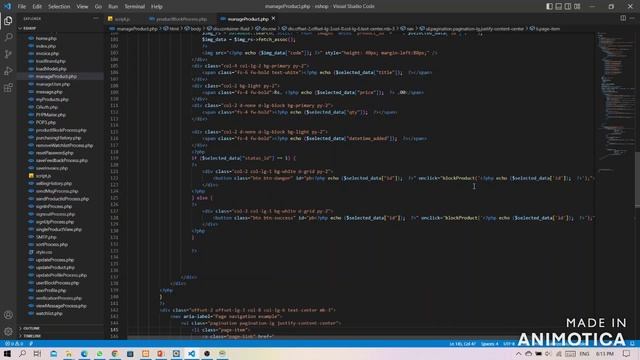The width and height of the screenshot is (640, 360).
Task: Open removeWatchlistProcess.php in the Explorer
Action: tap(64, 145)
